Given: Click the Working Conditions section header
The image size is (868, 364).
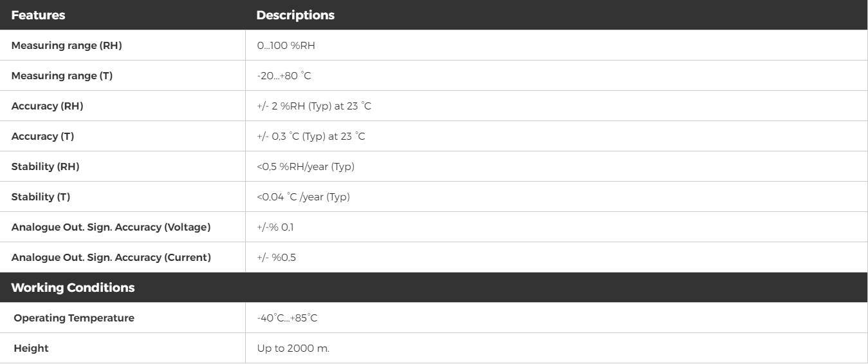Looking at the screenshot, I should click(x=73, y=288).
